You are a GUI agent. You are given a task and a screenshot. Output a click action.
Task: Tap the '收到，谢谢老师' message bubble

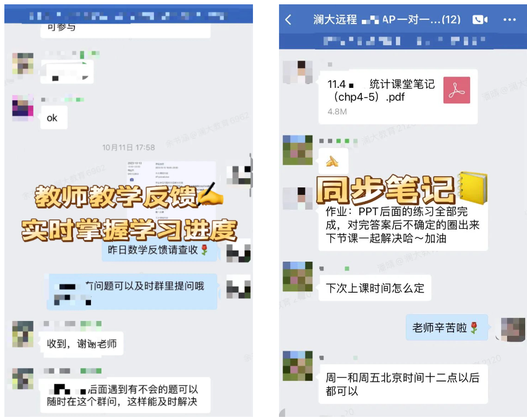[82, 343]
